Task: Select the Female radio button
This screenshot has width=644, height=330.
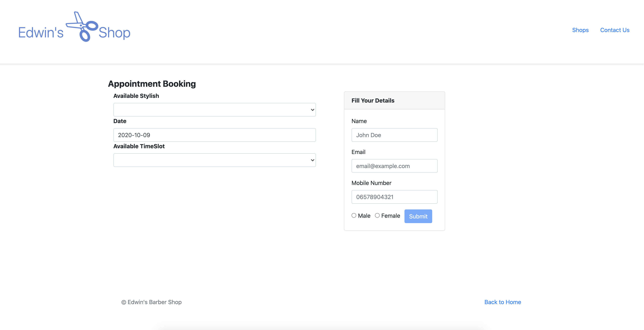Action: pyautogui.click(x=377, y=215)
